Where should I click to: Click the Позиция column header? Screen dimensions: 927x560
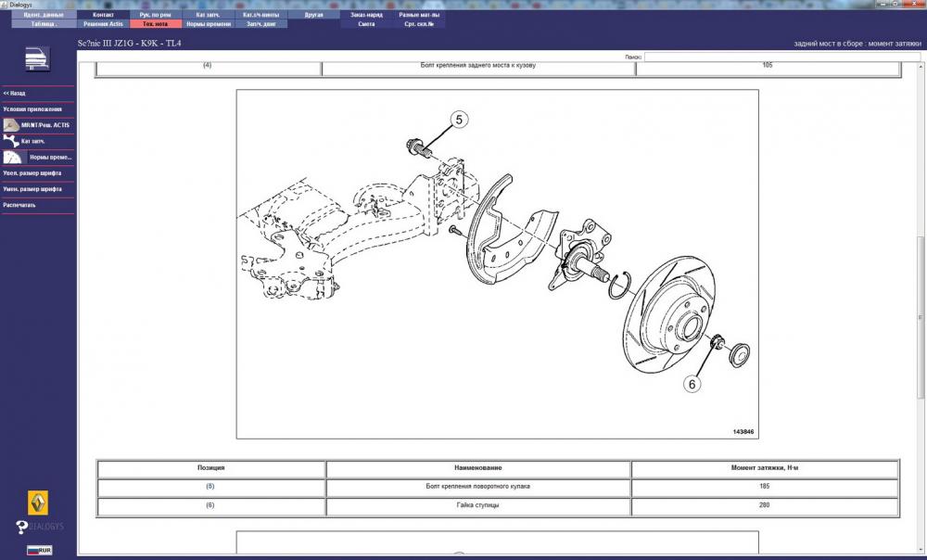tap(211, 468)
